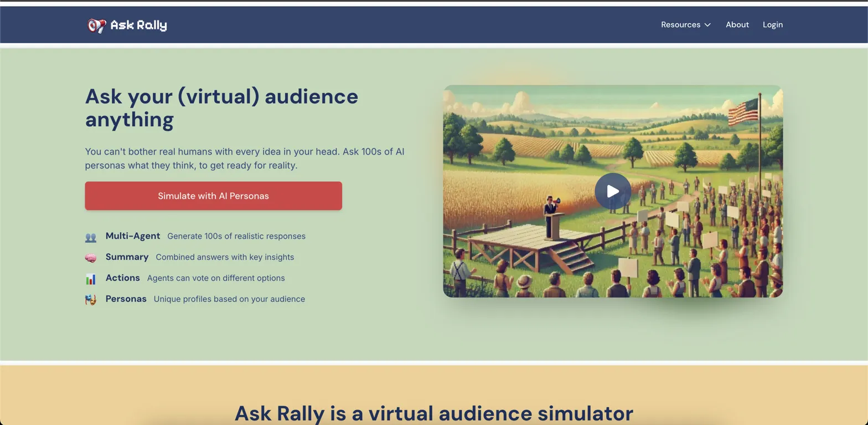Click 'Unique profiles based on your audience' text
868x425 pixels.
click(x=229, y=299)
